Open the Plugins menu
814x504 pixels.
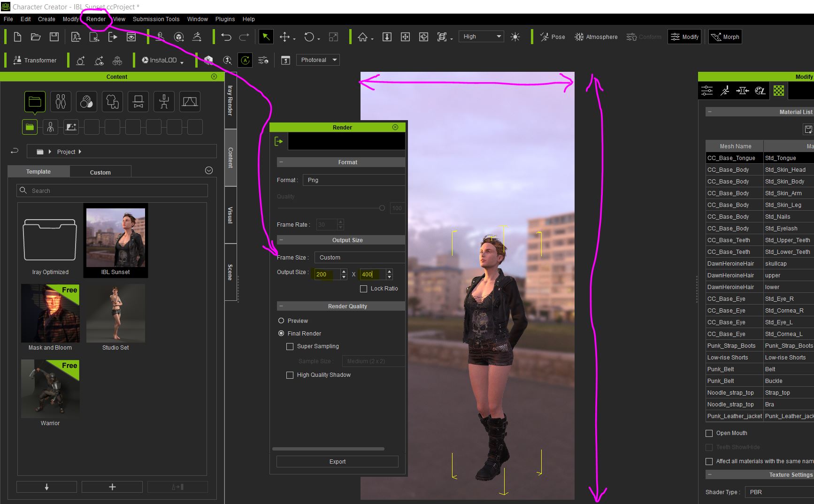[225, 19]
